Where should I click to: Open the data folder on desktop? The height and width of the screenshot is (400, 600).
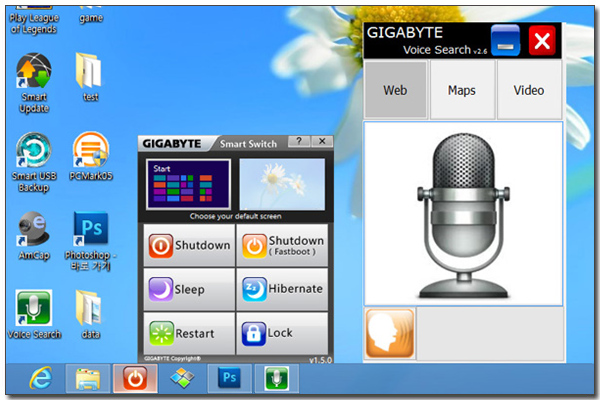click(90, 315)
